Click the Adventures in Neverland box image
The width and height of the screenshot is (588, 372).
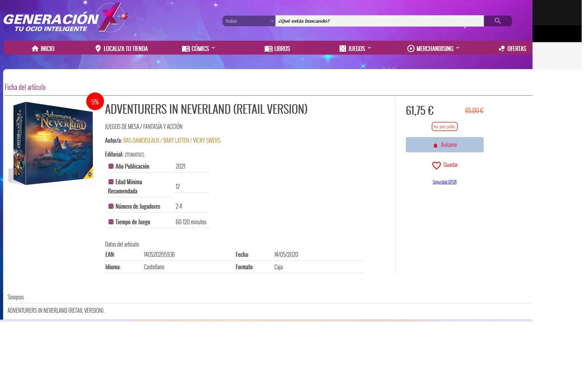point(53,143)
